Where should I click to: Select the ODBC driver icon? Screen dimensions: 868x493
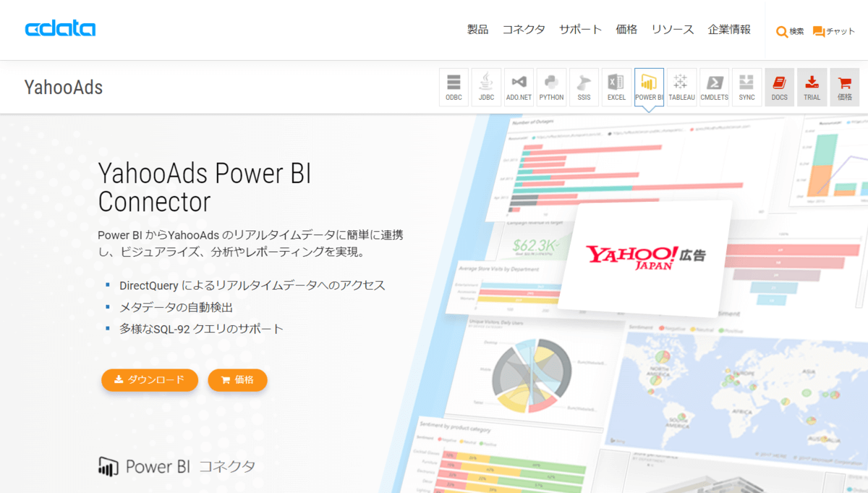click(454, 87)
